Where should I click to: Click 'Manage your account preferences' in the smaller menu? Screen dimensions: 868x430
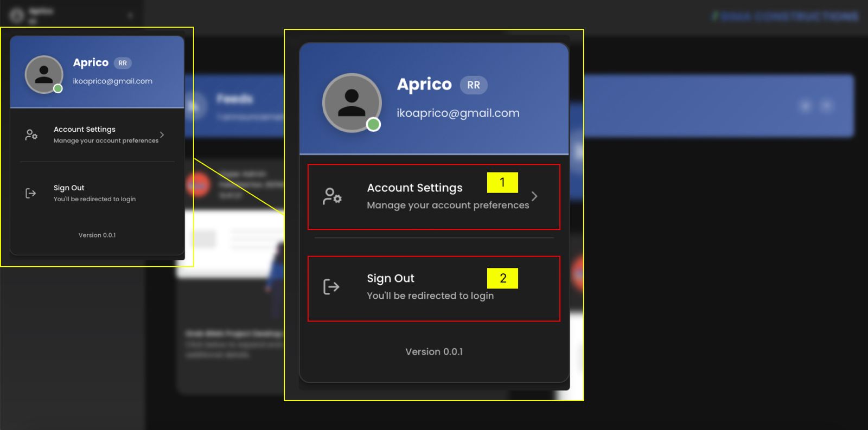[106, 140]
